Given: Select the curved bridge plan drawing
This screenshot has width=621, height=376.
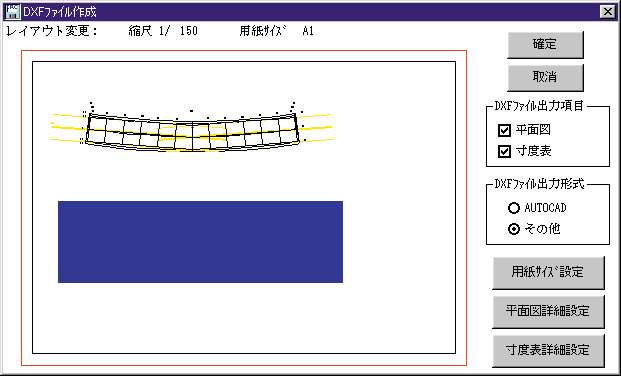Looking at the screenshot, I should [192, 128].
